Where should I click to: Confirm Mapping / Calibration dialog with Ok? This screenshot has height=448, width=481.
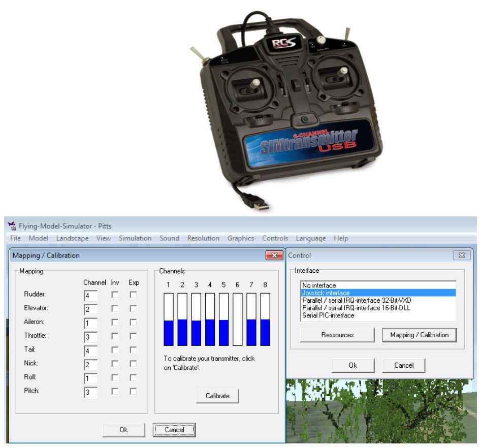coord(123,430)
